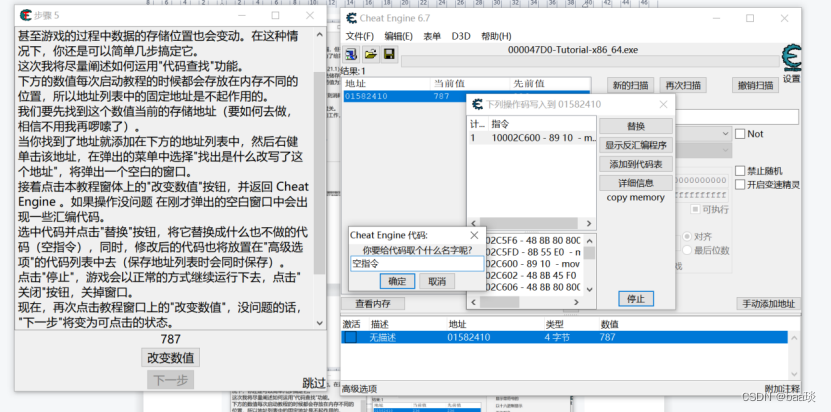Open the 帮助(H) menu
831x412 pixels.
click(x=496, y=36)
